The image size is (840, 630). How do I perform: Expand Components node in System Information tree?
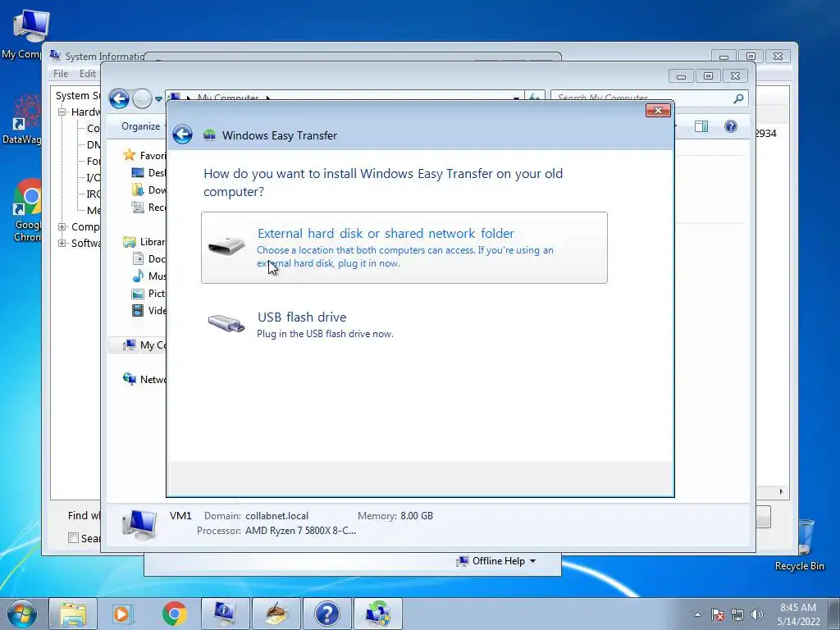(x=62, y=226)
